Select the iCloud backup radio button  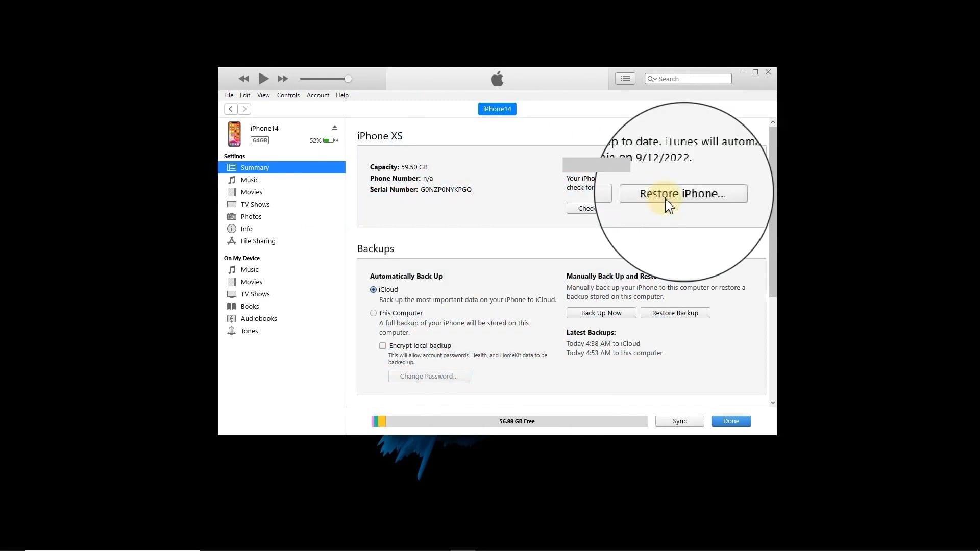coord(373,289)
